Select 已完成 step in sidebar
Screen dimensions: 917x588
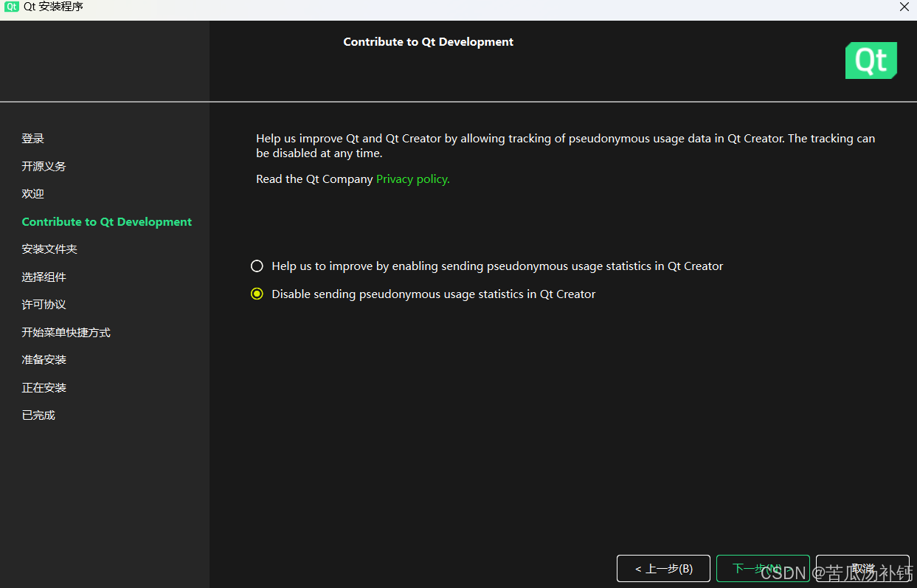pos(38,415)
